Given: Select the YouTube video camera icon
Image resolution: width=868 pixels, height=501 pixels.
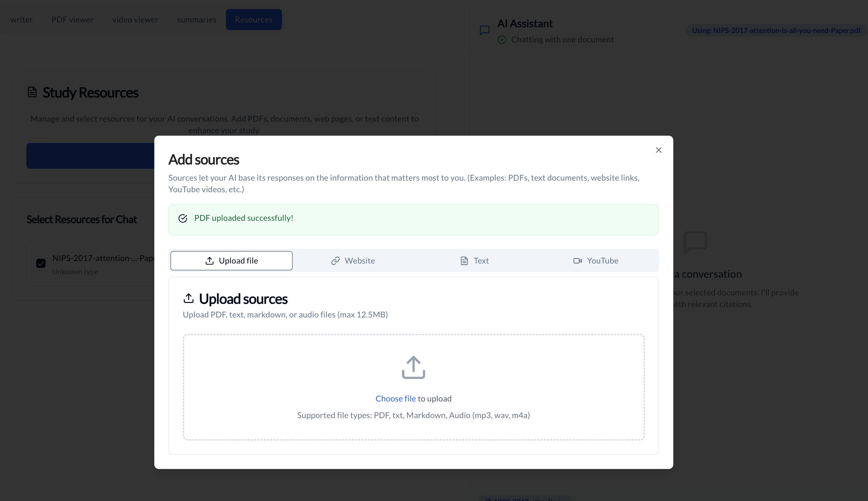Looking at the screenshot, I should click(578, 260).
